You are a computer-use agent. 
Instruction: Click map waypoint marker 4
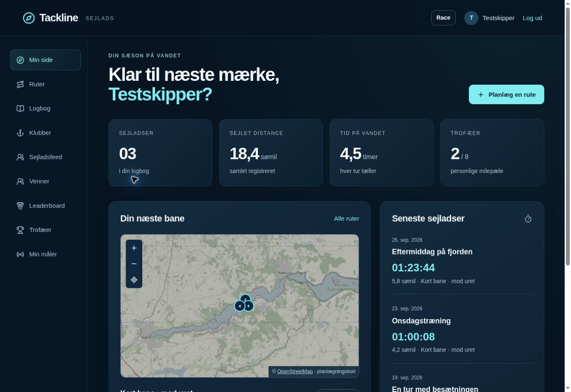click(240, 306)
